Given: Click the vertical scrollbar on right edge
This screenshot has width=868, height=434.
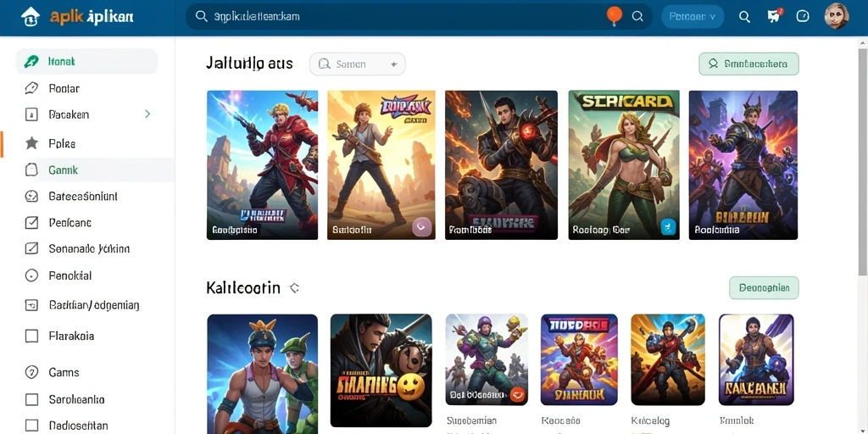Looking at the screenshot, I should tap(862, 160).
